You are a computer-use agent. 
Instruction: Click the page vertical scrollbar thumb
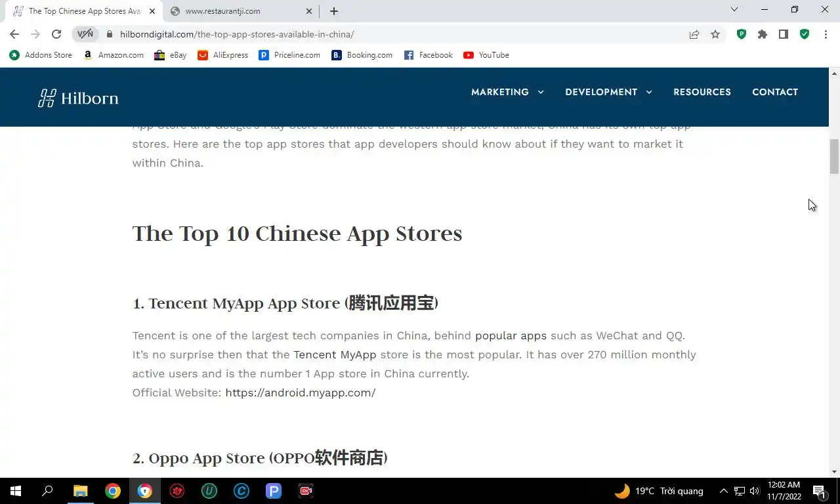point(834,156)
